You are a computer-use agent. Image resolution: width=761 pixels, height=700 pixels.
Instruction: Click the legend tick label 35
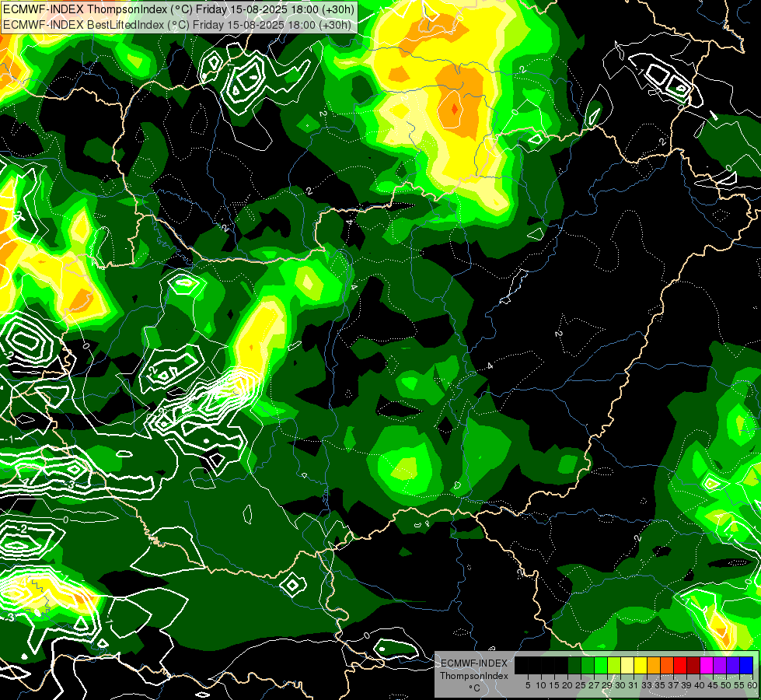point(660,685)
